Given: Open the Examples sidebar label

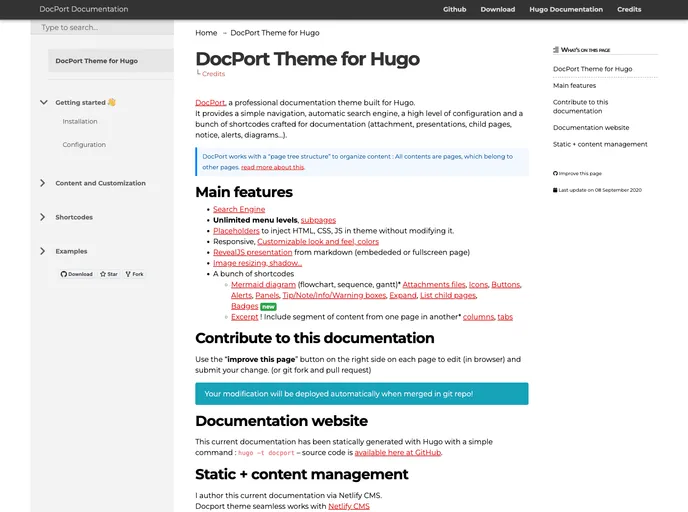Looking at the screenshot, I should coord(71,251).
